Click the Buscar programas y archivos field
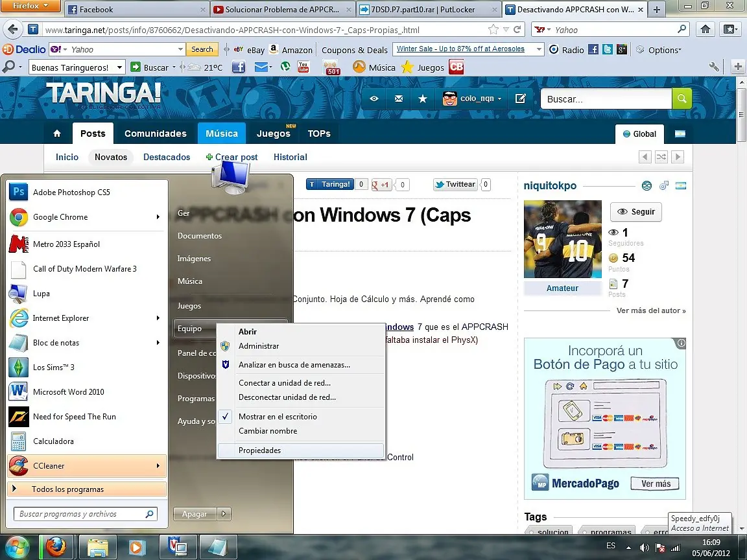This screenshot has width=747, height=560. click(85, 514)
